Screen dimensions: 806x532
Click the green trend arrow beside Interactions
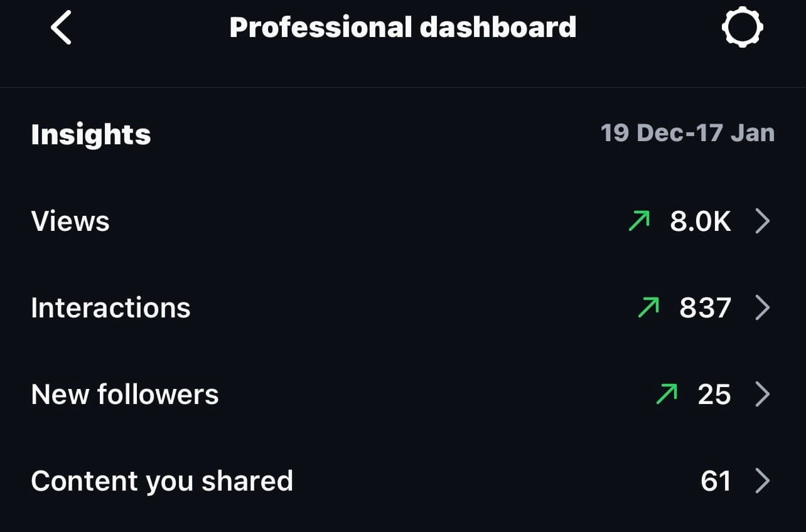click(x=648, y=307)
